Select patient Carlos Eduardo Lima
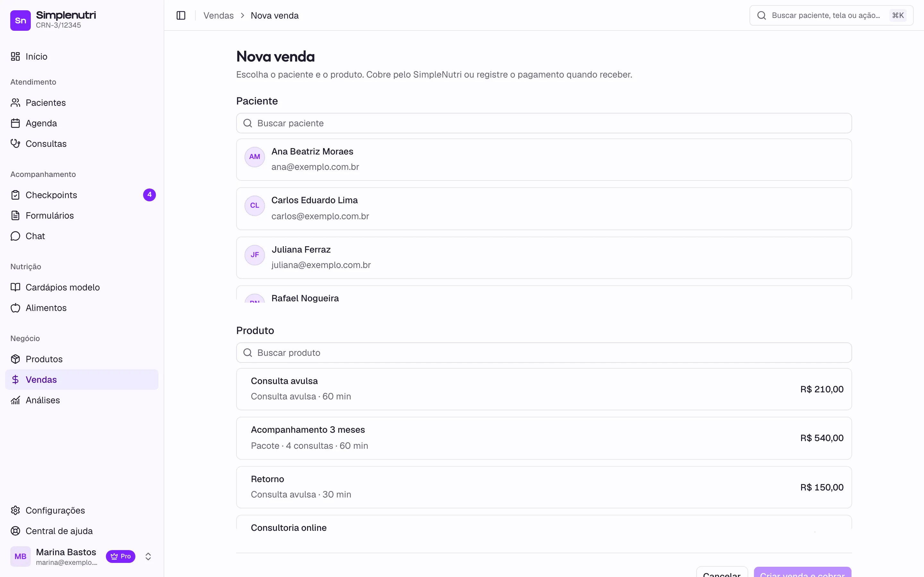This screenshot has height=577, width=924. pos(544,208)
